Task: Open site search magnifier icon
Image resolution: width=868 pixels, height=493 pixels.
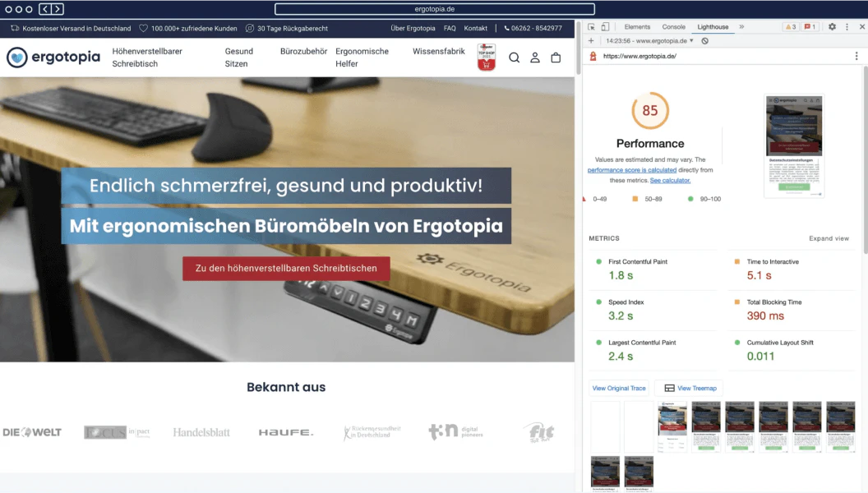Action: [x=515, y=58]
